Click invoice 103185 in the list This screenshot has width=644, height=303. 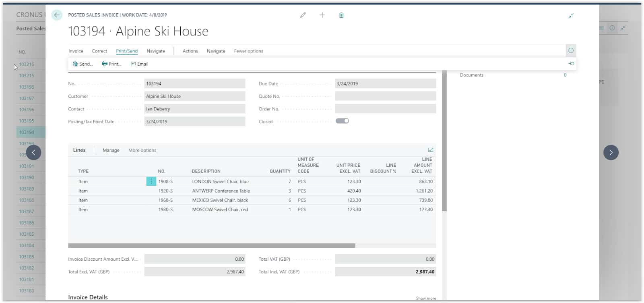(x=27, y=234)
